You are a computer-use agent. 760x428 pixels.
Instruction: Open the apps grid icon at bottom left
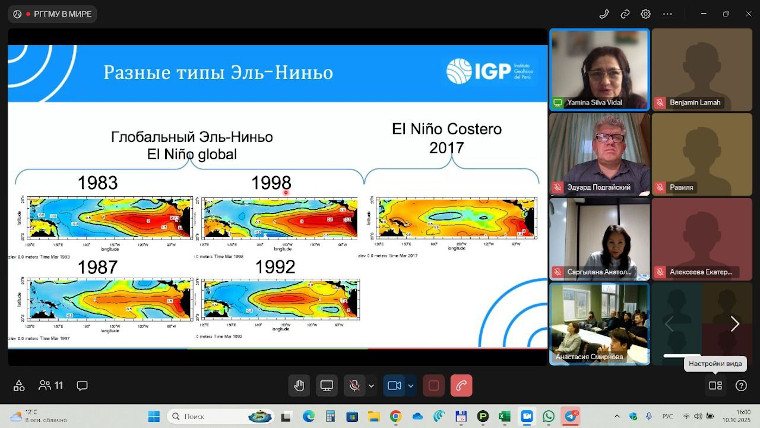tap(18, 385)
